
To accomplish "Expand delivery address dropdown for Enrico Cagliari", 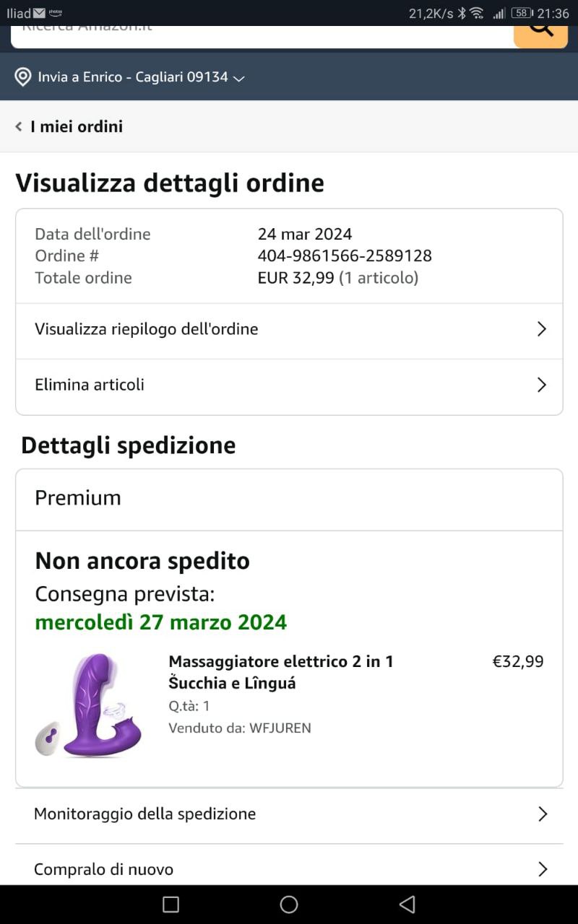I will click(x=239, y=78).
